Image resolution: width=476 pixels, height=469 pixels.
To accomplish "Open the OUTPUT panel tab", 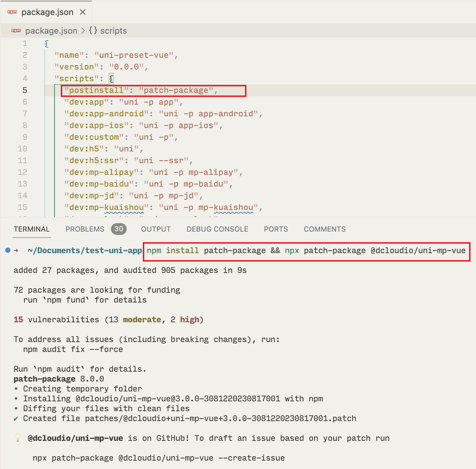I will 156,229.
